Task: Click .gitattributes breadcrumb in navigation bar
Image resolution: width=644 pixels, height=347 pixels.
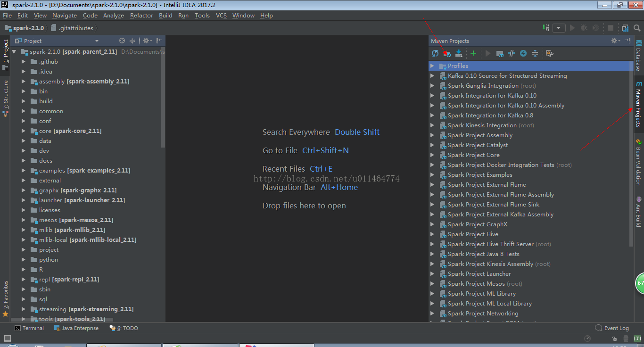Action: [72, 28]
